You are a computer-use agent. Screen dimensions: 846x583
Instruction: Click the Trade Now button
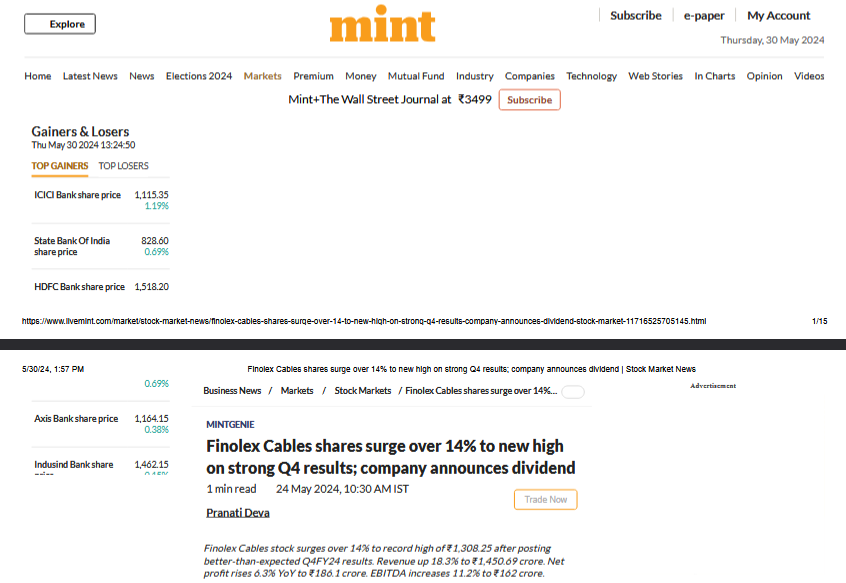coord(545,499)
